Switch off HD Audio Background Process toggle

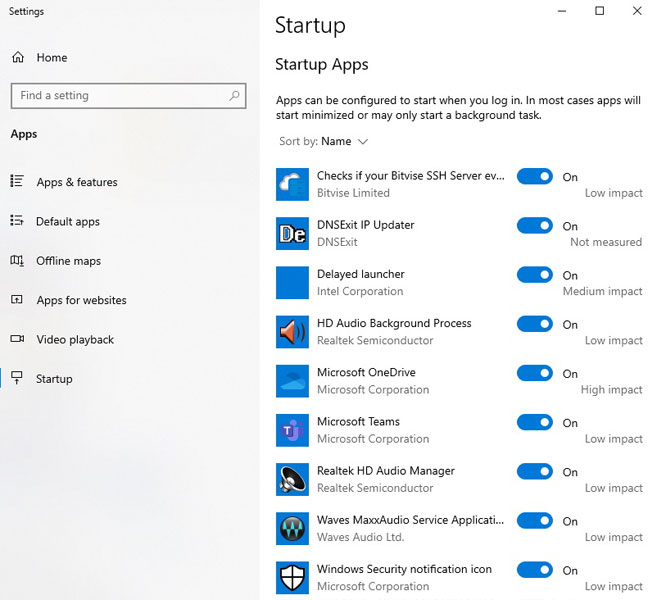pyautogui.click(x=535, y=324)
